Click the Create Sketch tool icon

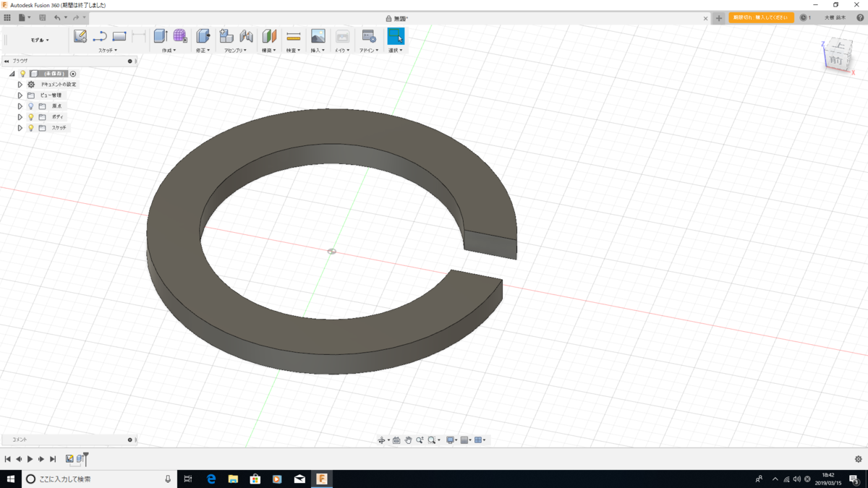pos(80,36)
